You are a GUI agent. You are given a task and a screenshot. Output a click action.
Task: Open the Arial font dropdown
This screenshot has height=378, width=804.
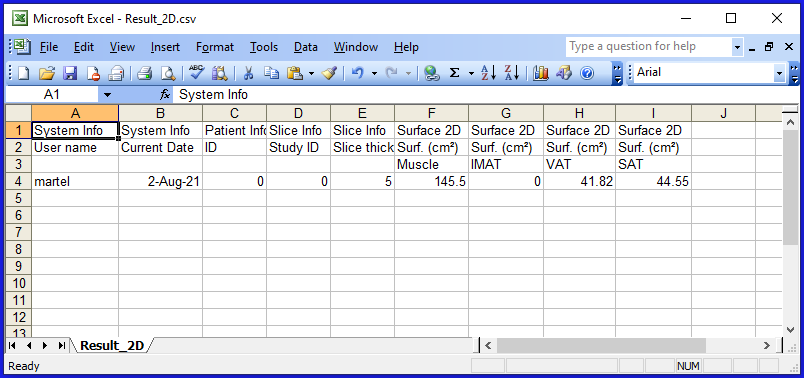tap(780, 73)
